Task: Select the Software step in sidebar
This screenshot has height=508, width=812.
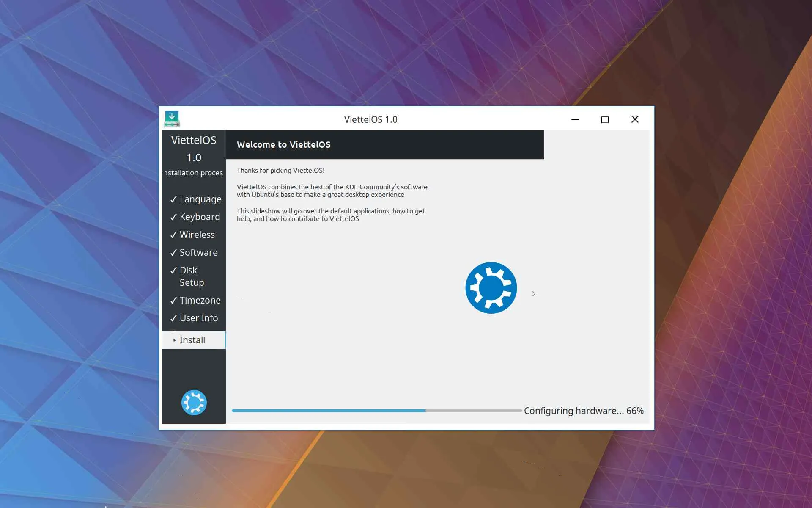Action: (x=198, y=252)
